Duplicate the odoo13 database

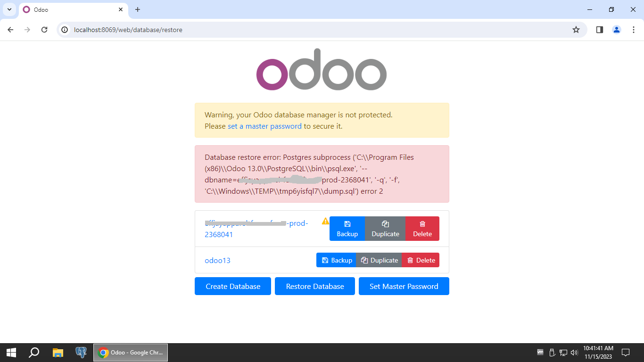pos(379,260)
